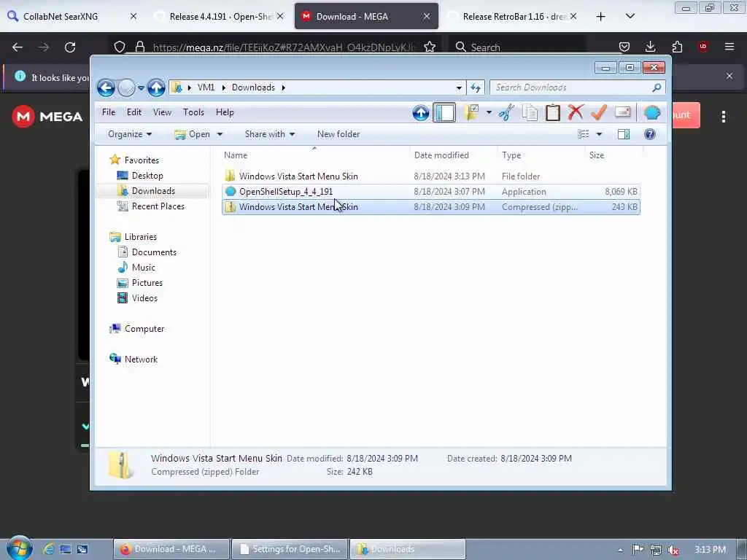Image resolution: width=747 pixels, height=560 pixels.
Task: Delete the file using the red X icon
Action: [x=576, y=112]
